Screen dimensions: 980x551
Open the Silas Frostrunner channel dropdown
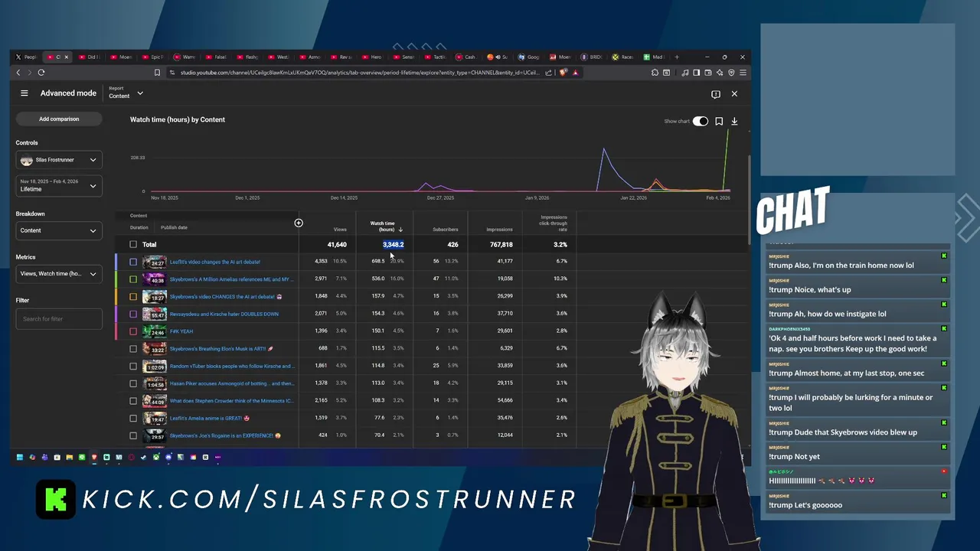pos(59,160)
